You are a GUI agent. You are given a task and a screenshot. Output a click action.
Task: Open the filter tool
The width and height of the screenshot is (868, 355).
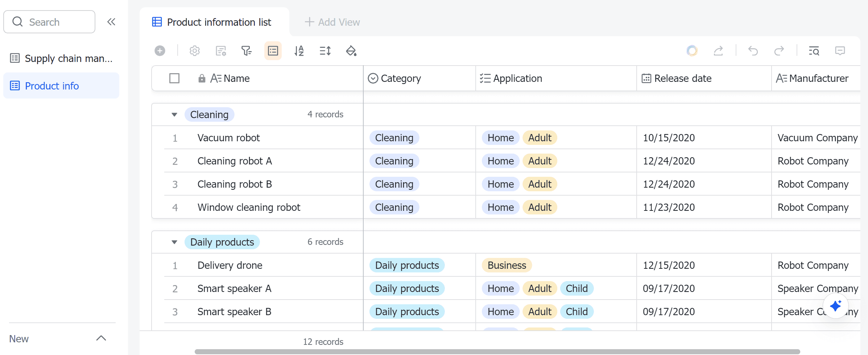(247, 51)
